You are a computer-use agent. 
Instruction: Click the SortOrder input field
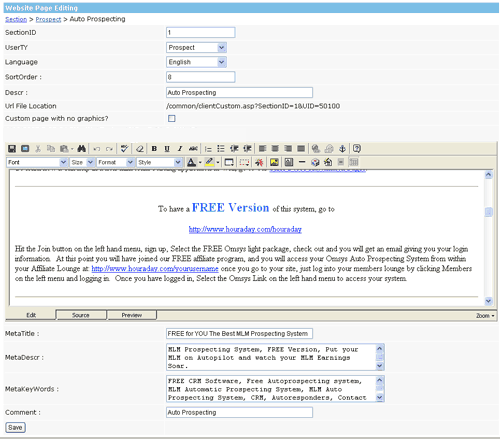coord(201,77)
